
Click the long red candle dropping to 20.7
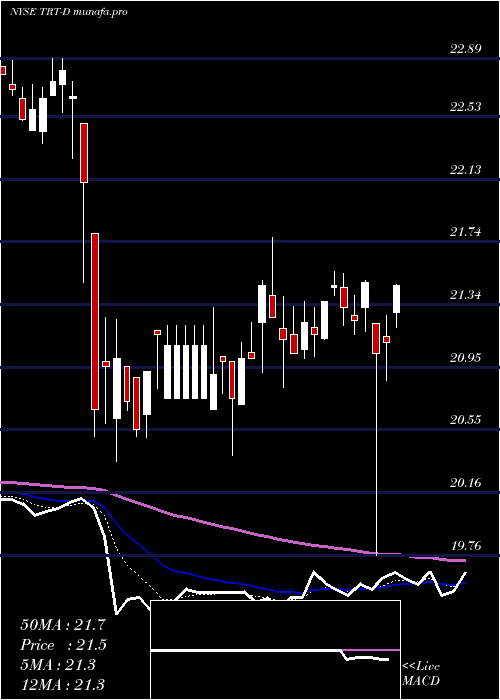point(95,321)
